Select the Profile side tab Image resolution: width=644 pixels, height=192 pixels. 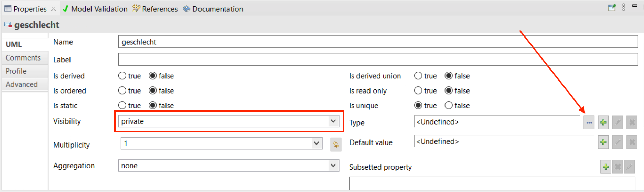(x=25, y=71)
